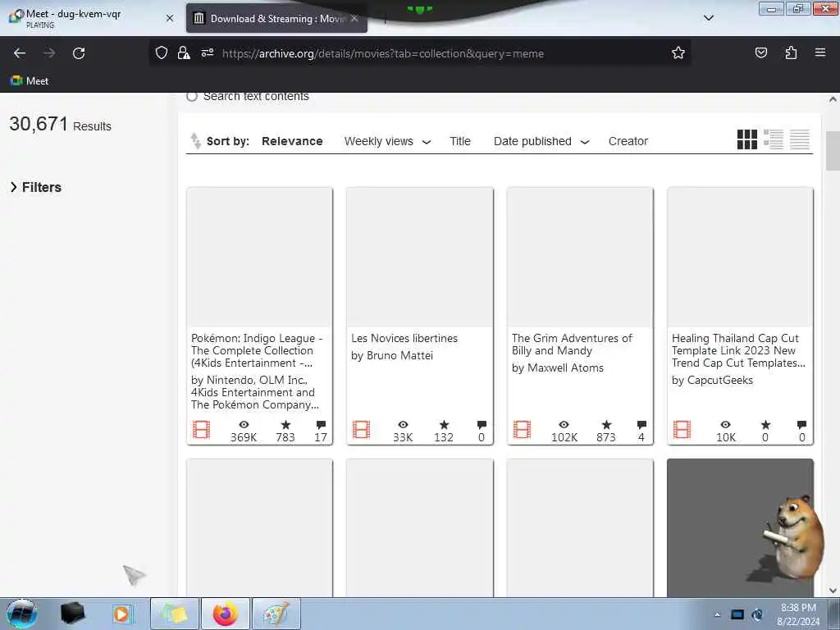Click the 33K views eye icon
The image size is (840, 630).
point(403,424)
